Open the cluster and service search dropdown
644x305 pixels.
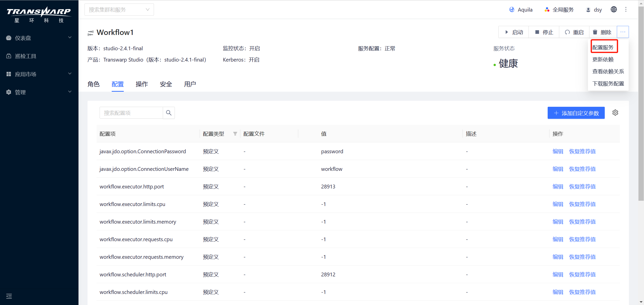(119, 10)
